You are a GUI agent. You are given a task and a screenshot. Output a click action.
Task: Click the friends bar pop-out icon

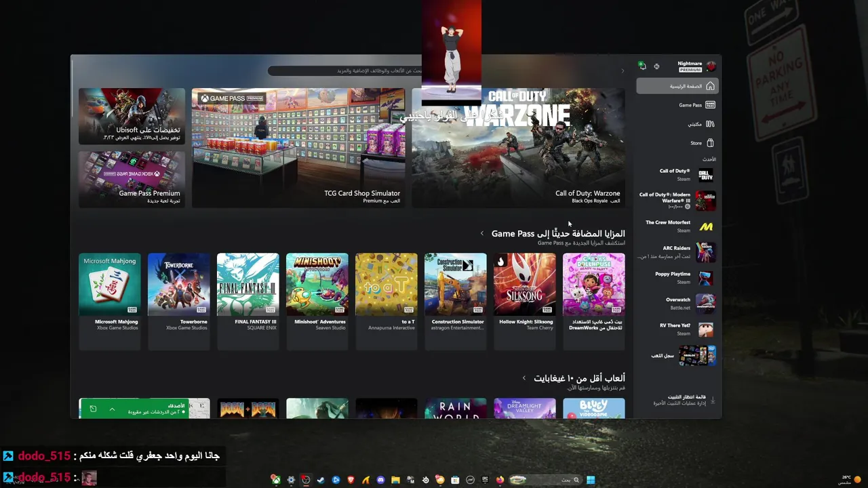93,409
